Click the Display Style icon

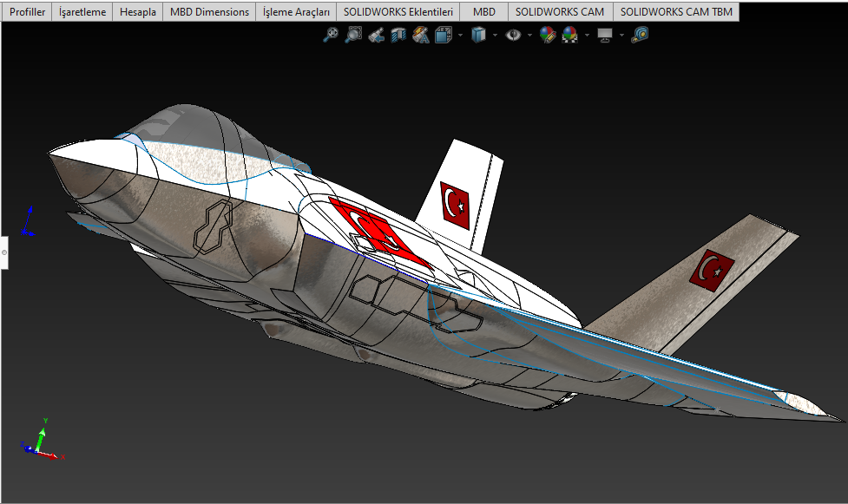(x=478, y=36)
